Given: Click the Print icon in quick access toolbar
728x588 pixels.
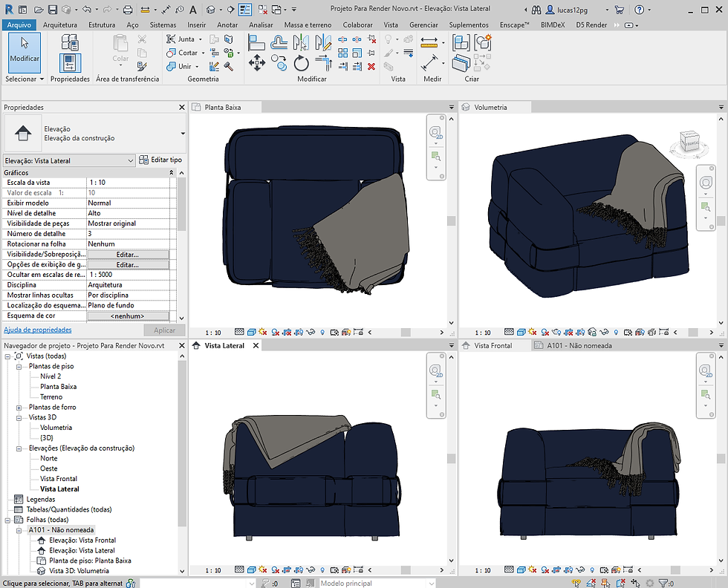Looking at the screenshot, I should [x=128, y=10].
